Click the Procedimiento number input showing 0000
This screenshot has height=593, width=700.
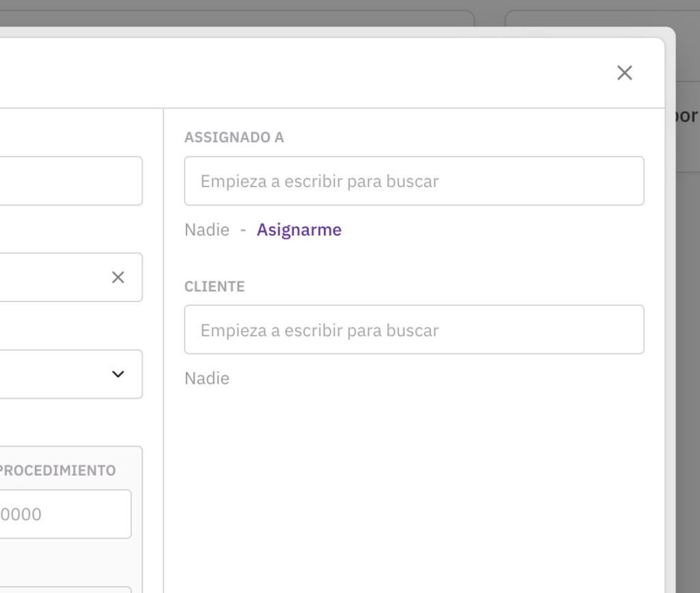coord(65,514)
